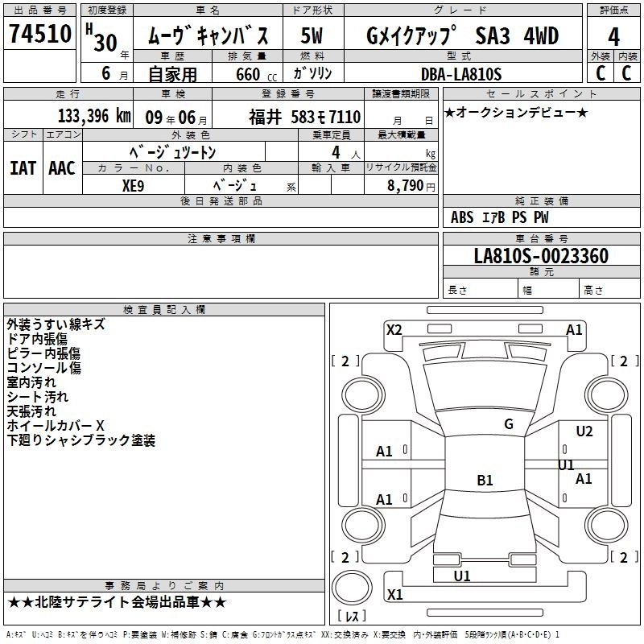Select chassis number LA810S-0023360
This screenshot has width=644, height=644.
[540, 256]
